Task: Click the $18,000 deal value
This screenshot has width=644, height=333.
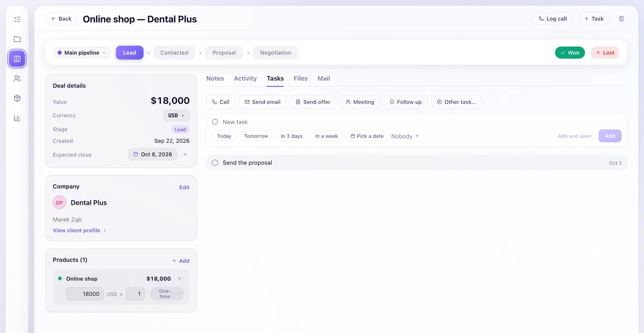Action: click(x=170, y=100)
